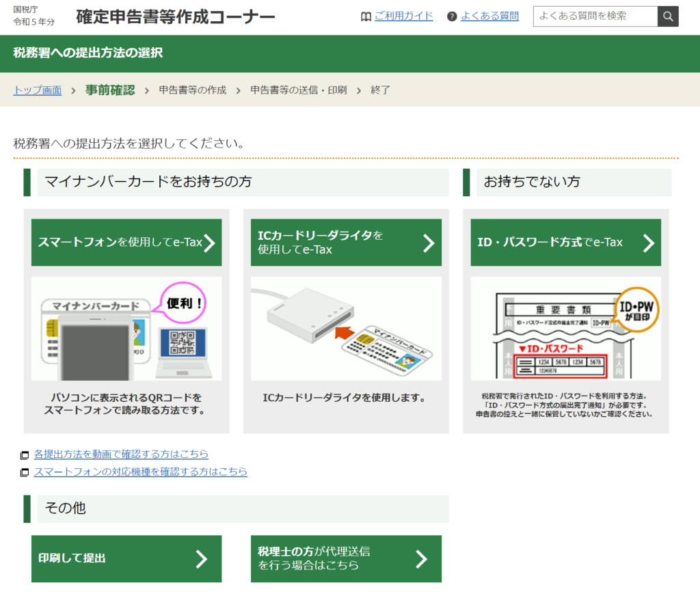Select スマートフォンを使用してe-Tax button

pos(126,243)
